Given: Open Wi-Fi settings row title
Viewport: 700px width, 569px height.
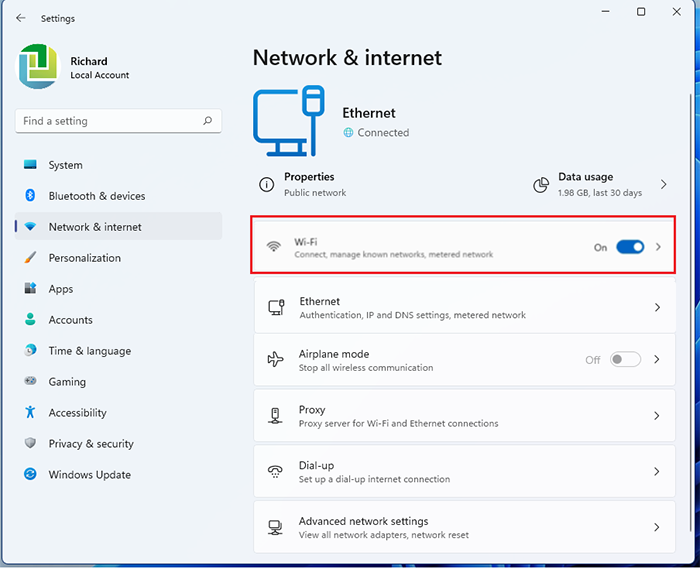Looking at the screenshot, I should pos(306,242).
